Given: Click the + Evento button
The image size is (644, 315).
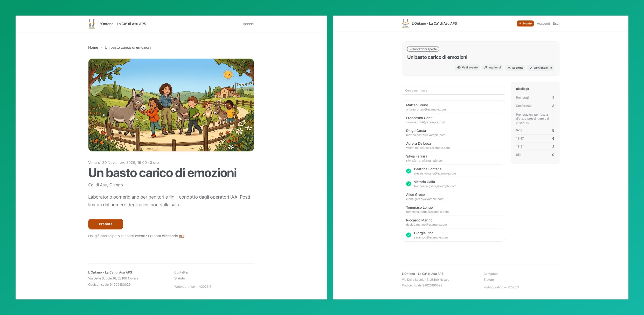Looking at the screenshot, I should [x=525, y=24].
